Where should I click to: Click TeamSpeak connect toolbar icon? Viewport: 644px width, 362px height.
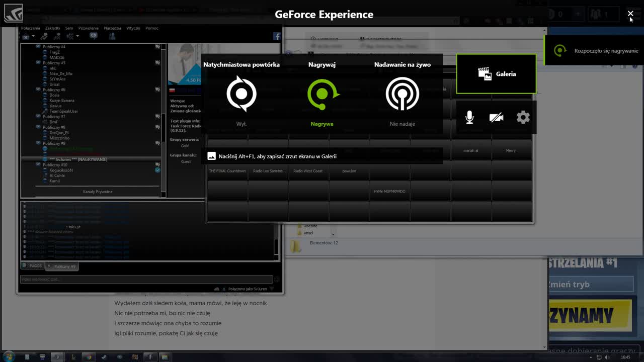[x=26, y=36]
